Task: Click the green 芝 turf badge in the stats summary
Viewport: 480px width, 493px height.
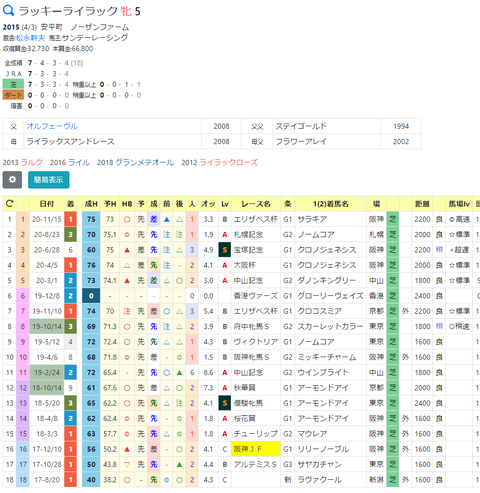Action: [x=13, y=85]
